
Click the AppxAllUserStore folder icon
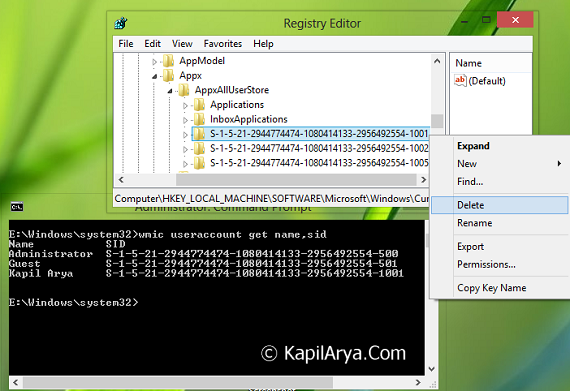184,90
